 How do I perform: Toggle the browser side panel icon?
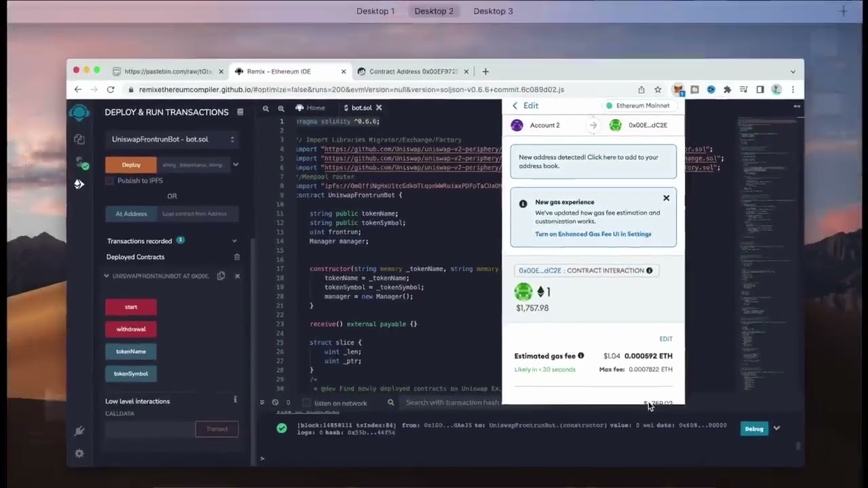(760, 89)
